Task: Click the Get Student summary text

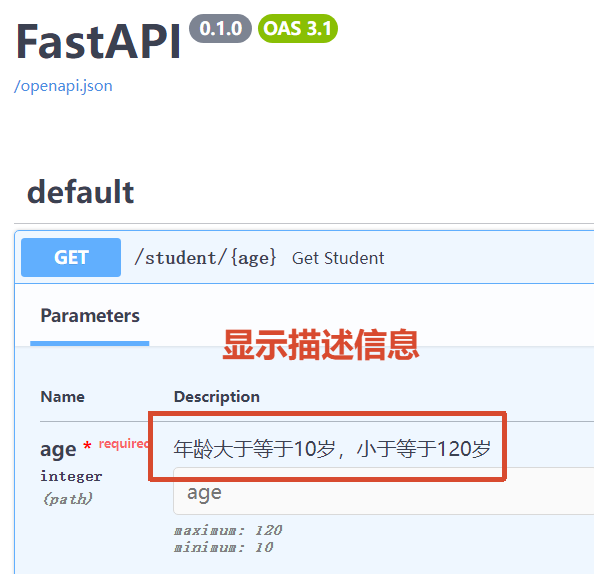Action: pos(338,258)
